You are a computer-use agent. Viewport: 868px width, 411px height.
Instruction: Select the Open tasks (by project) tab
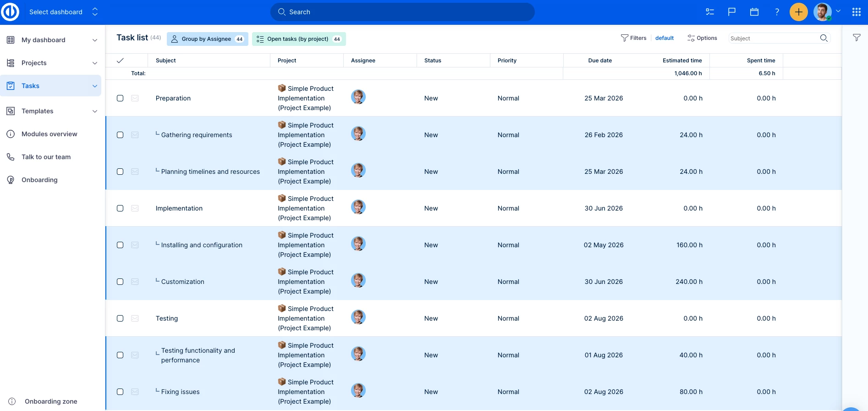coord(299,39)
